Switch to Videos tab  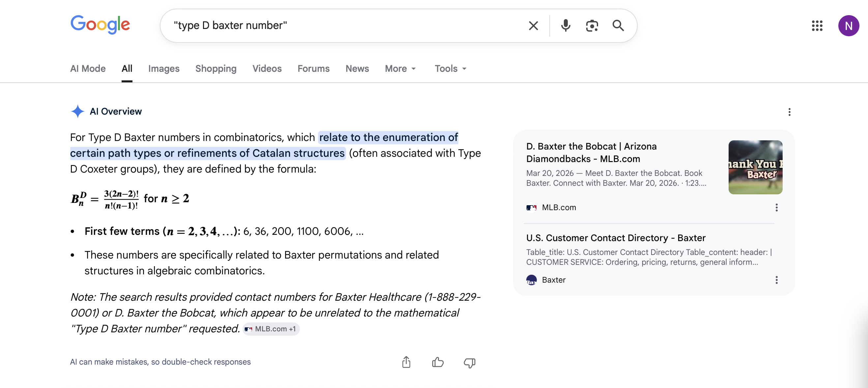[x=267, y=69]
